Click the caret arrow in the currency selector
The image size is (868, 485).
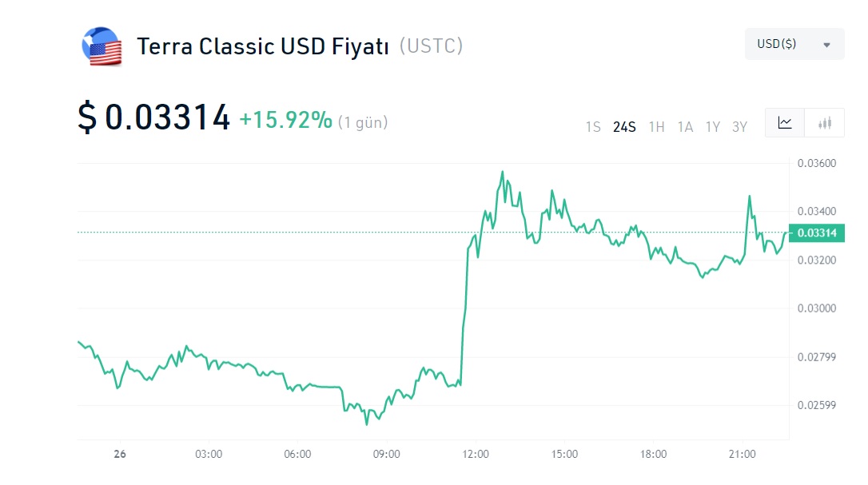pos(826,45)
